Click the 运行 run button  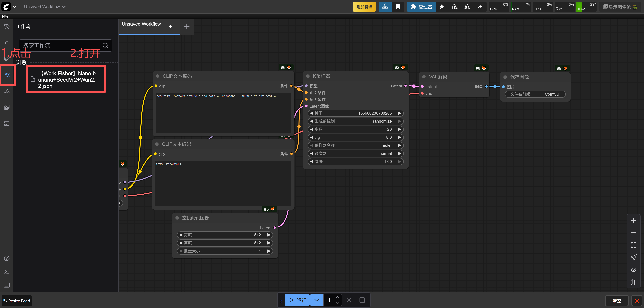tap(298, 300)
